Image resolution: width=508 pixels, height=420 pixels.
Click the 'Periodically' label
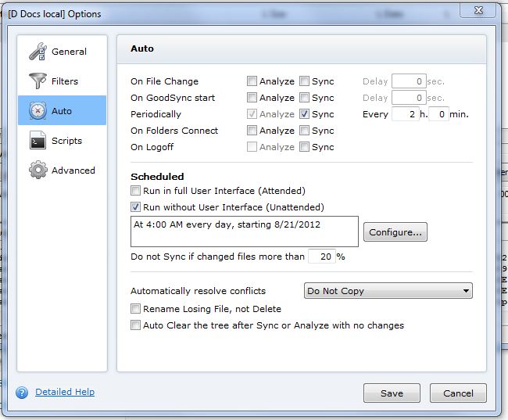point(156,114)
